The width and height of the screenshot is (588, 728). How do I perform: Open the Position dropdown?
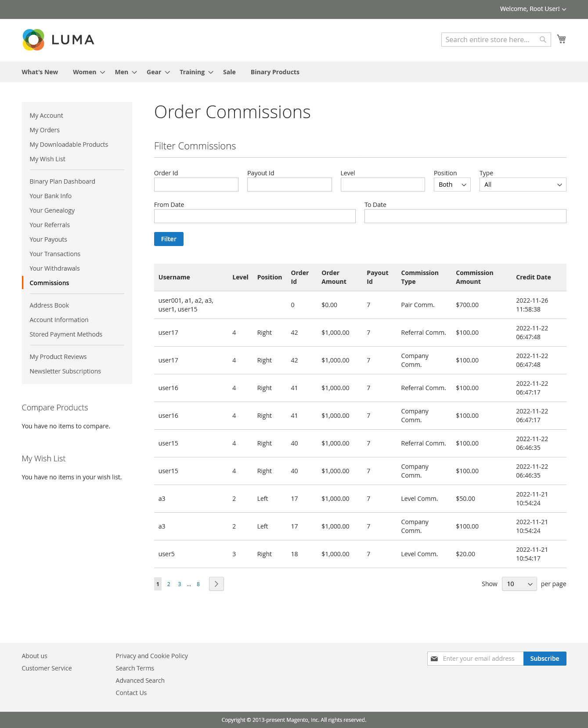(x=452, y=185)
